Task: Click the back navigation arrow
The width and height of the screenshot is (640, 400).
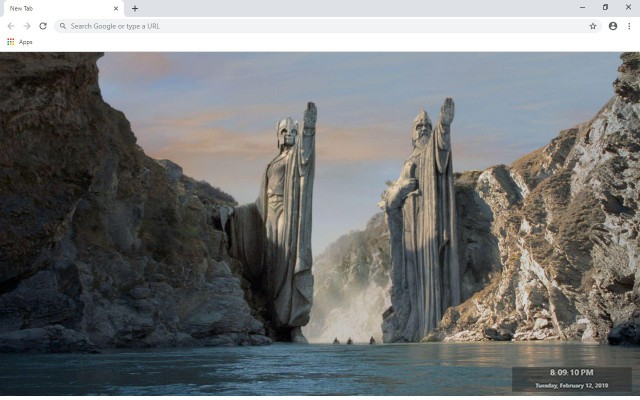Action: pos(11,26)
